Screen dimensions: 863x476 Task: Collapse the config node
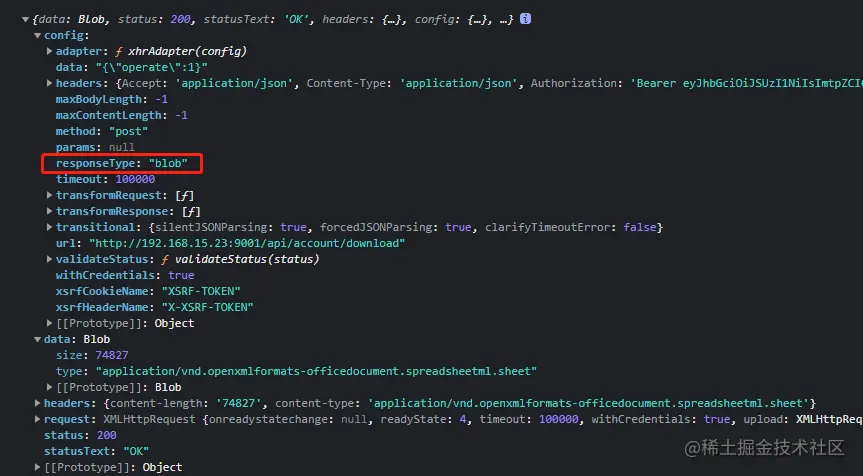37,35
